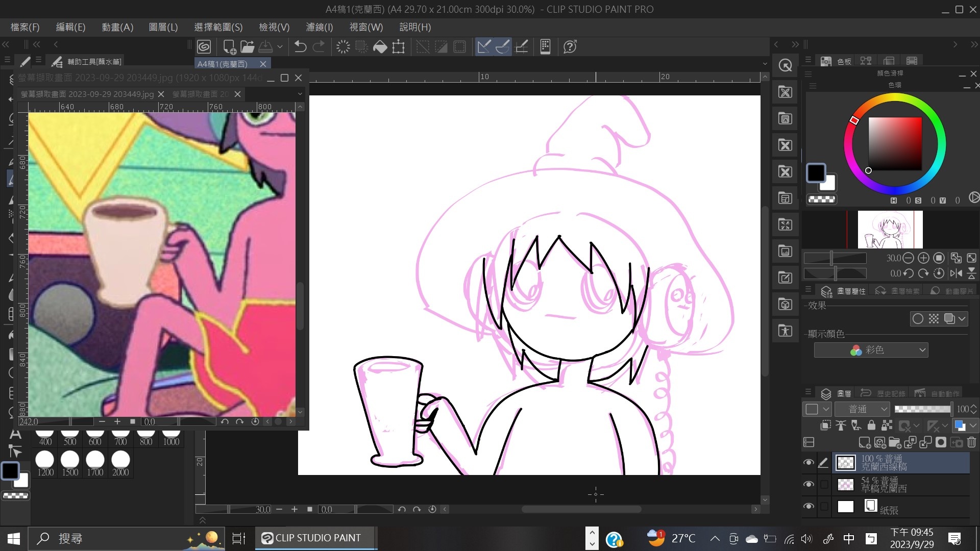Toggle set as reference layer lighthouse icon
This screenshot has height=551, width=980.
(841, 425)
